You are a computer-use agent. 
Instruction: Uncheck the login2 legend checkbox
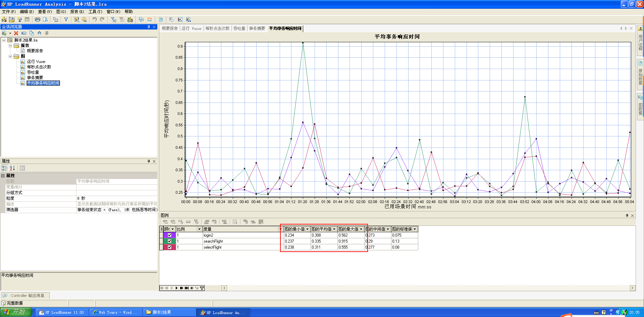(x=169, y=235)
